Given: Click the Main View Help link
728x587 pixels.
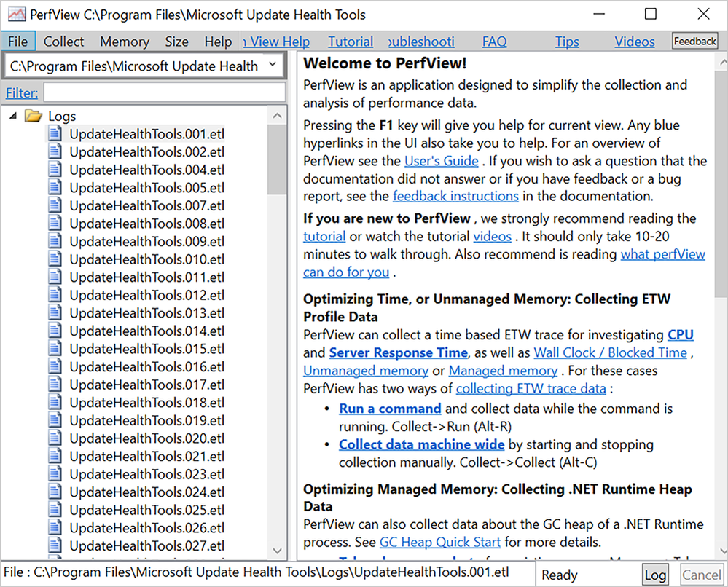Looking at the screenshot, I should click(276, 42).
